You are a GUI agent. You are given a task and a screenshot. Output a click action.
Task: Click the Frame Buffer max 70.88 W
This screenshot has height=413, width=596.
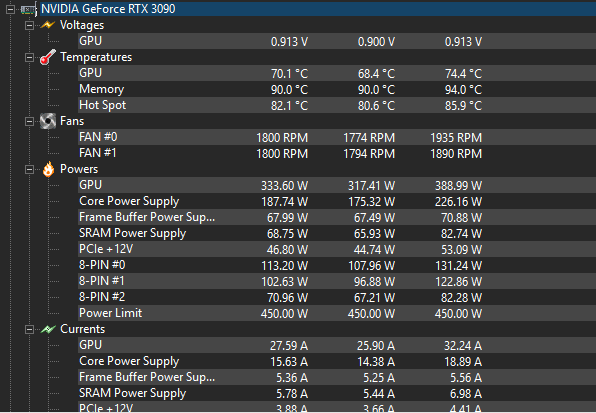click(x=461, y=218)
